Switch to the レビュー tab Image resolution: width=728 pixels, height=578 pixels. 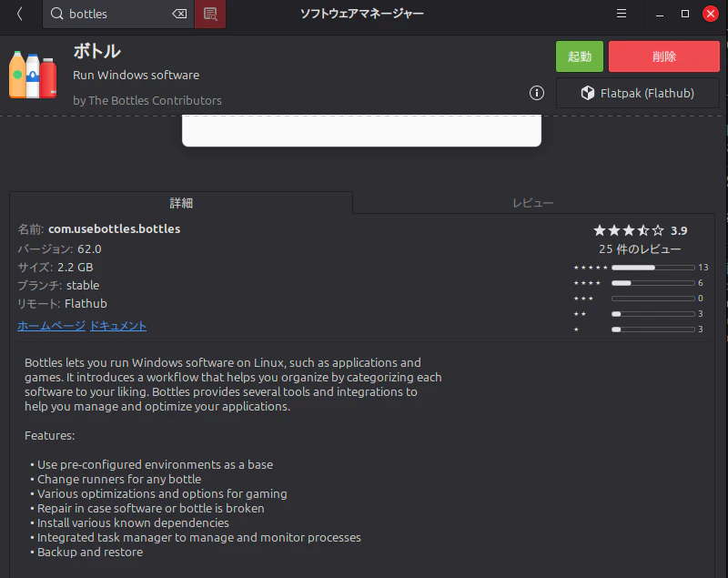click(533, 203)
